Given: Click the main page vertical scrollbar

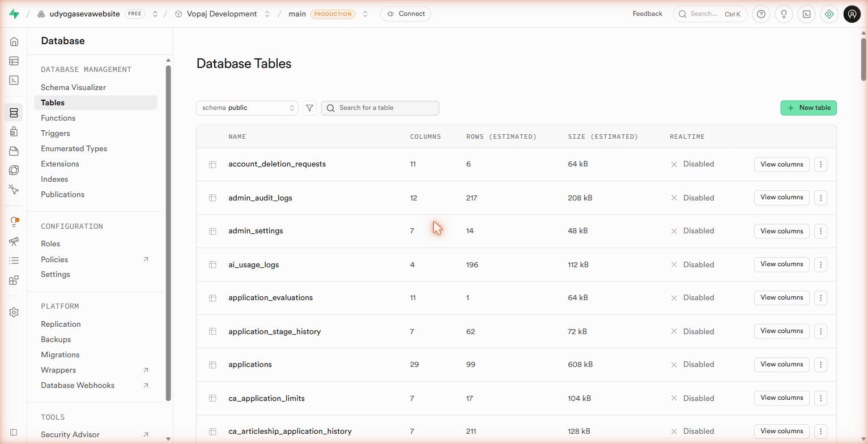Looking at the screenshot, I should tap(863, 59).
